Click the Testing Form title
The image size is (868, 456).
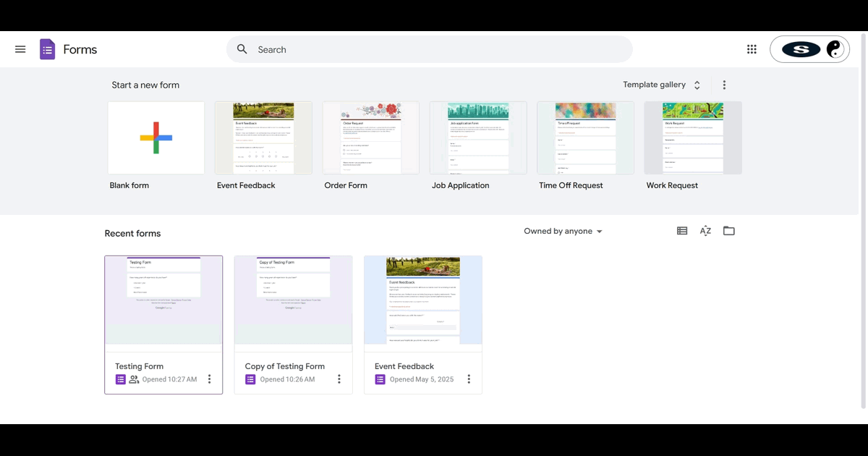coord(140,366)
